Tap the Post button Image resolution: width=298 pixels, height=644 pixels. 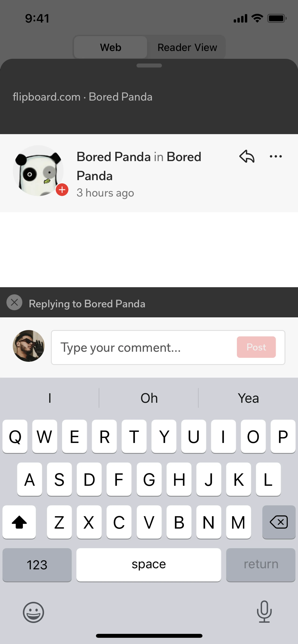pyautogui.click(x=256, y=347)
